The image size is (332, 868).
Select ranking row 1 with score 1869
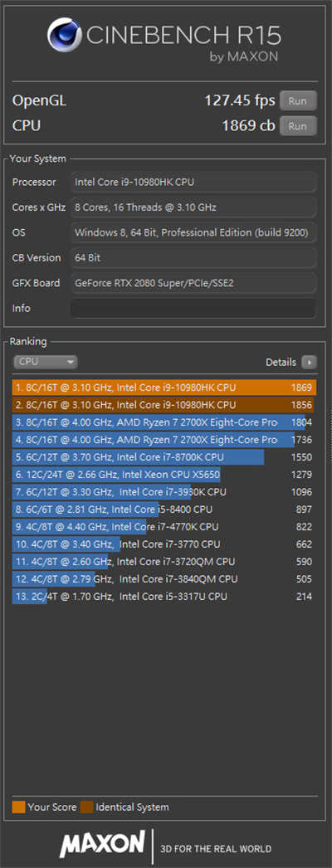point(164,388)
